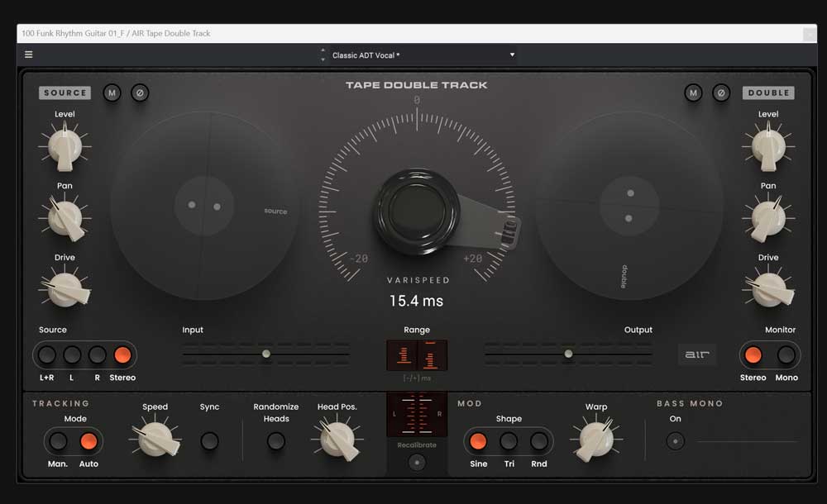This screenshot has height=504, width=827.
Task: Enable the Sync toggle
Action: point(210,441)
